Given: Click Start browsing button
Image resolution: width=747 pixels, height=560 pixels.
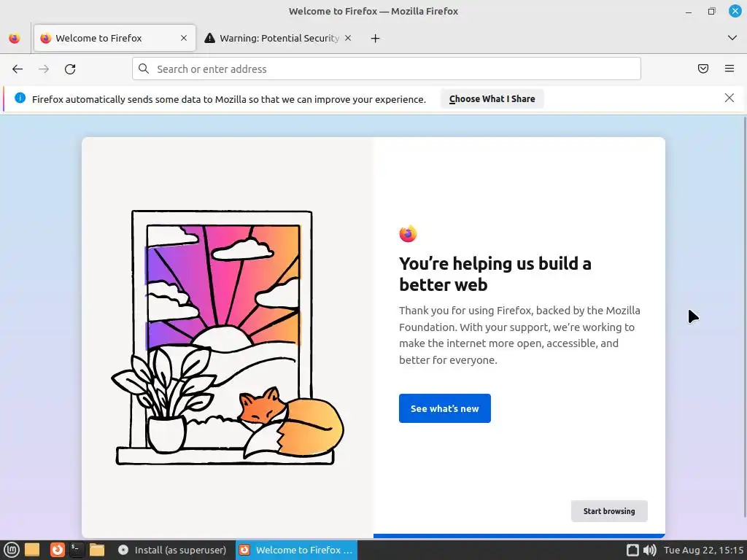Looking at the screenshot, I should (609, 511).
